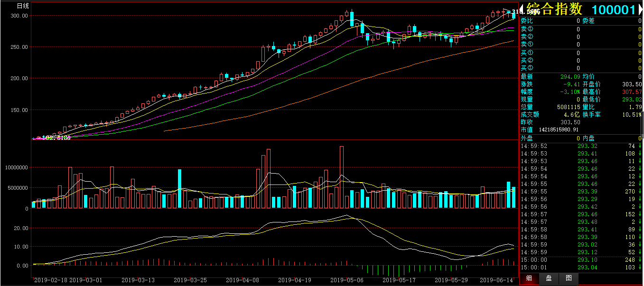The width and height of the screenshot is (644, 286).
Task: Click the 150.00 price axis label
Action: pos(20,110)
